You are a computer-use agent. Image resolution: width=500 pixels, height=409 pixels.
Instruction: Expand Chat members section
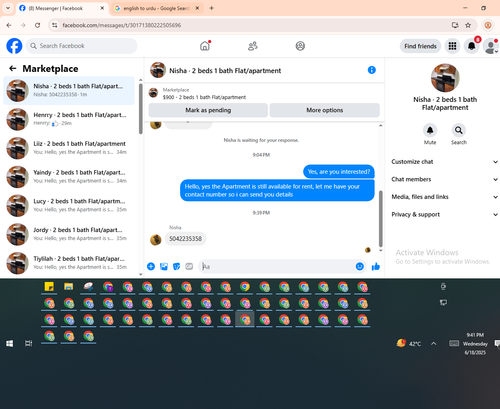444,179
